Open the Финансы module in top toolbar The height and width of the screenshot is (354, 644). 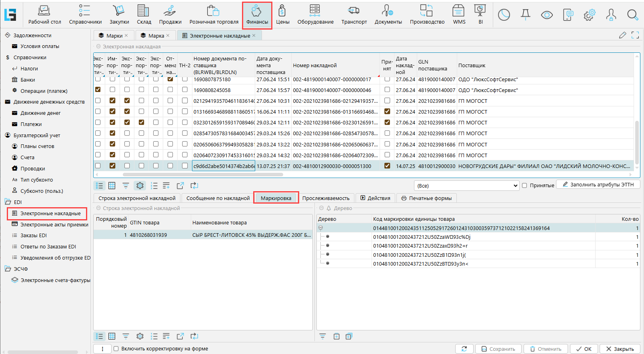point(257,15)
